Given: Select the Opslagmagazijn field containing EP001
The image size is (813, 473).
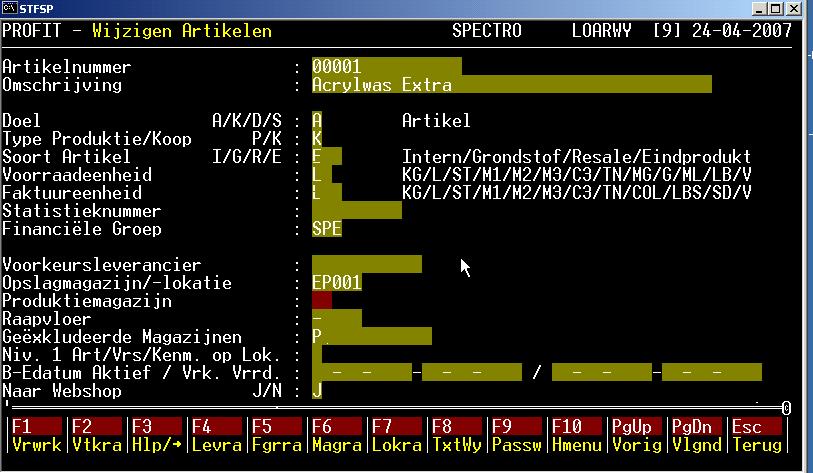Looking at the screenshot, I should [x=337, y=283].
